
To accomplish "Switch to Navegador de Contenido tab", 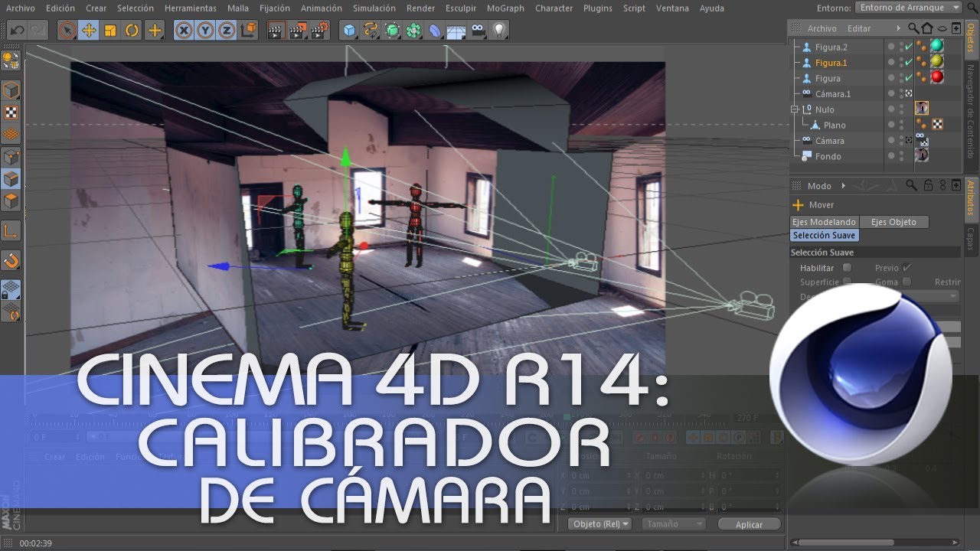I will [971, 112].
